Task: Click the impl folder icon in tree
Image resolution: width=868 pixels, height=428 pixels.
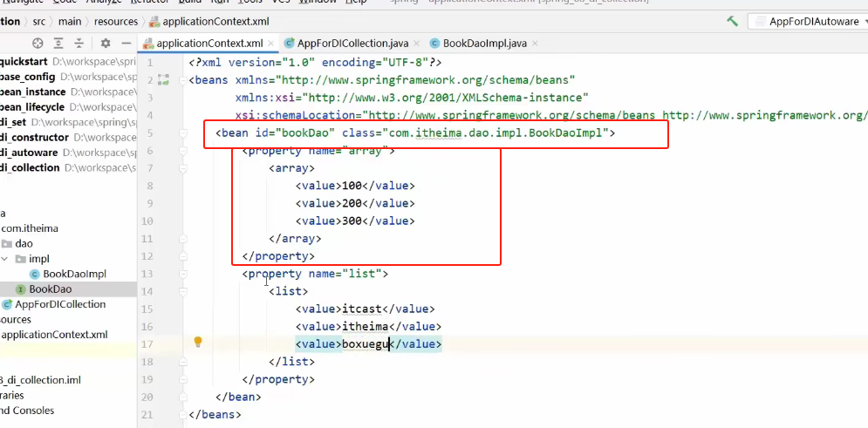Action: click(20, 259)
